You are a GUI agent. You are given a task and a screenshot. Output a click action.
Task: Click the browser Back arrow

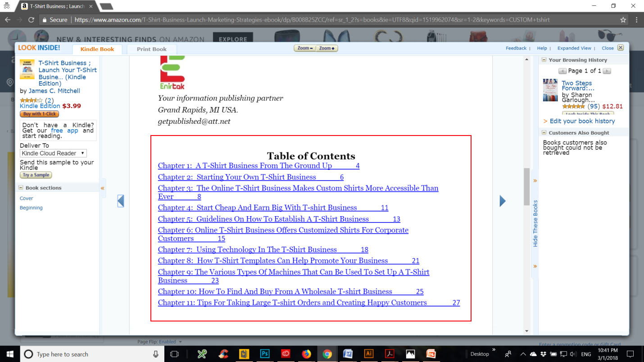coord(8,20)
